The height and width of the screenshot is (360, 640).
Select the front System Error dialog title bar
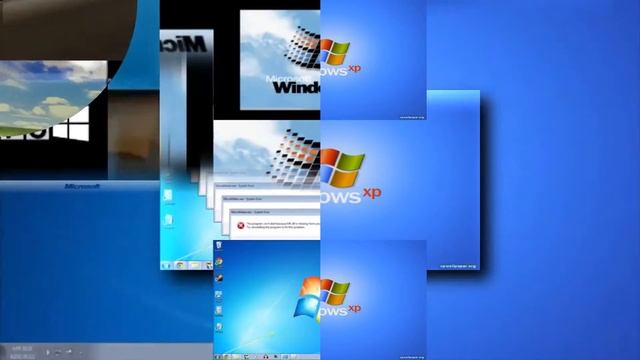[275, 212]
